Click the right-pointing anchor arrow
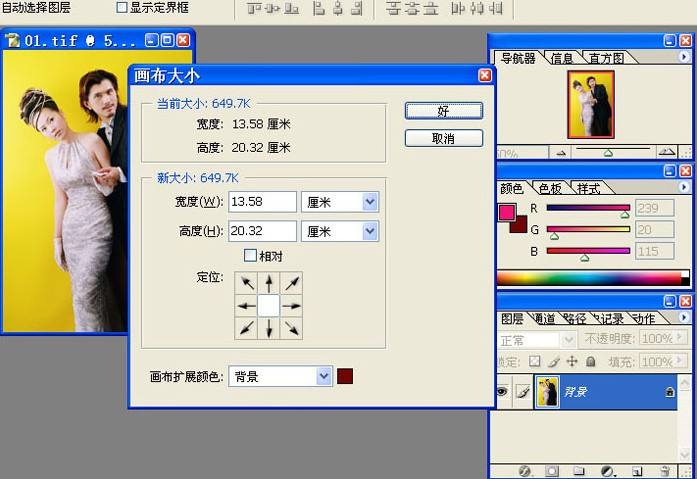The height and width of the screenshot is (479, 697). click(x=292, y=306)
